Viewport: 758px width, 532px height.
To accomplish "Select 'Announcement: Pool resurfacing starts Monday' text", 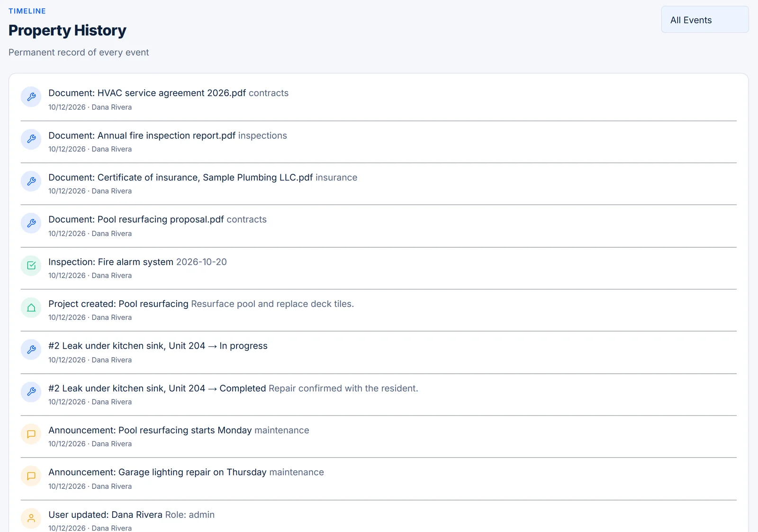I will (x=150, y=430).
